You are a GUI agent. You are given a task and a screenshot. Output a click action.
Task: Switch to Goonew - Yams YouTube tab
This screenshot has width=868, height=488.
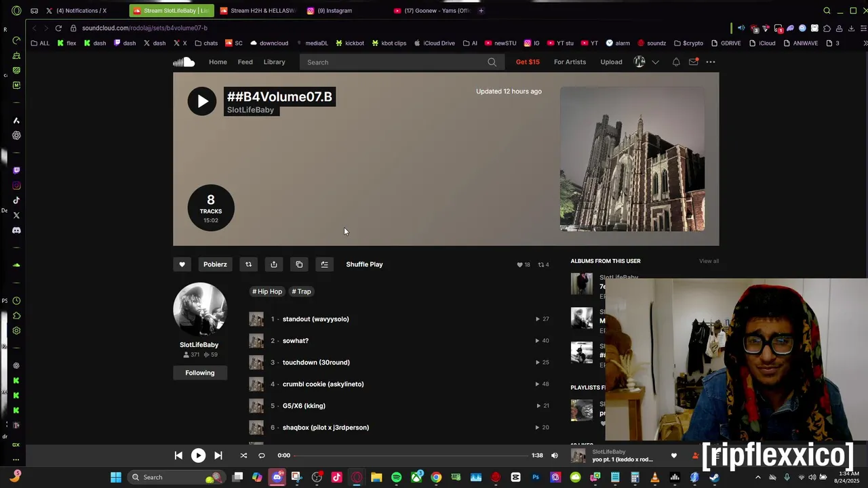433,11
